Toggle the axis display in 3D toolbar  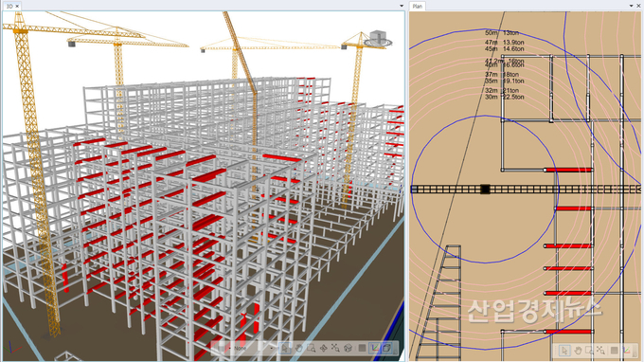tap(375, 348)
